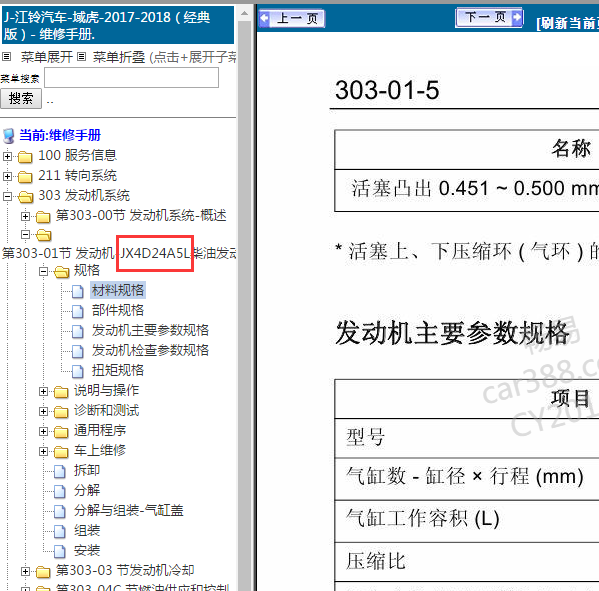Open the 100 服务信息 tree item
Image resolution: width=599 pixels, height=591 pixels.
point(78,155)
